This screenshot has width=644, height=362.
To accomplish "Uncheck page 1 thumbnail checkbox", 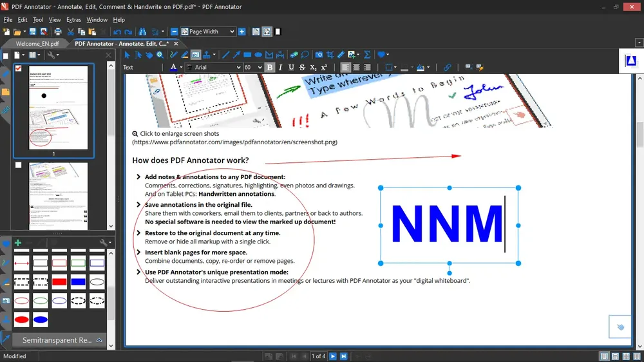I will pyautogui.click(x=19, y=68).
